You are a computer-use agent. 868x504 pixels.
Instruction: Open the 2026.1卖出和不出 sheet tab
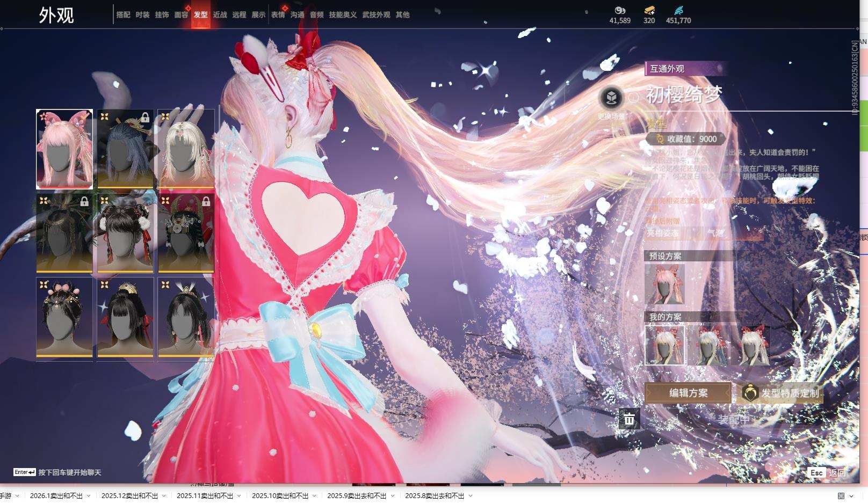pos(56,496)
